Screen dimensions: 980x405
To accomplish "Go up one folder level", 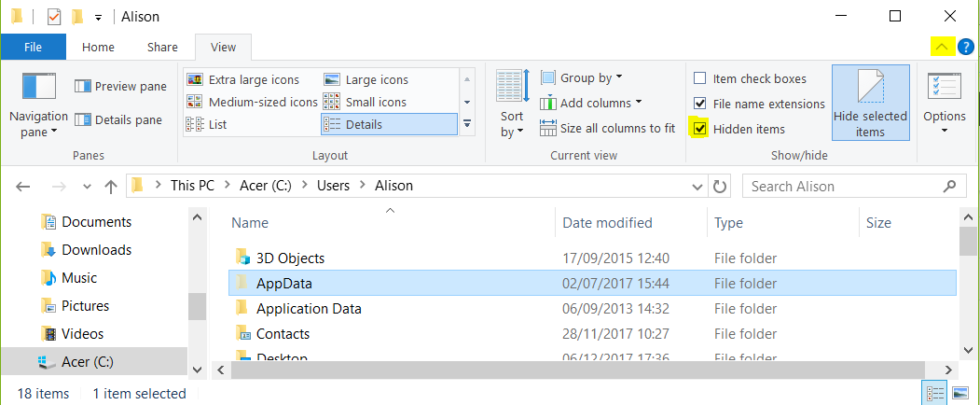I will point(111,186).
